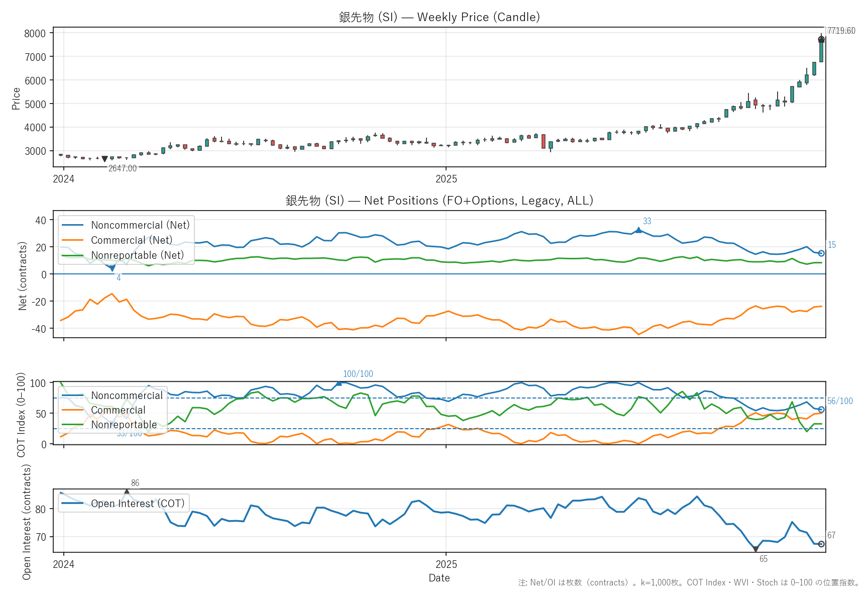Click the latest COT Index circle at 56/100

click(821, 410)
